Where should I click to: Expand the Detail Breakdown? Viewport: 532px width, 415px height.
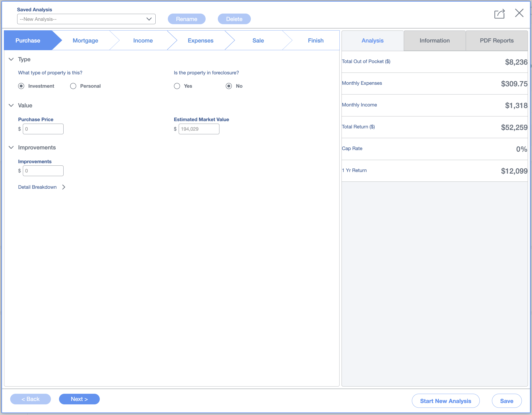pyautogui.click(x=37, y=187)
